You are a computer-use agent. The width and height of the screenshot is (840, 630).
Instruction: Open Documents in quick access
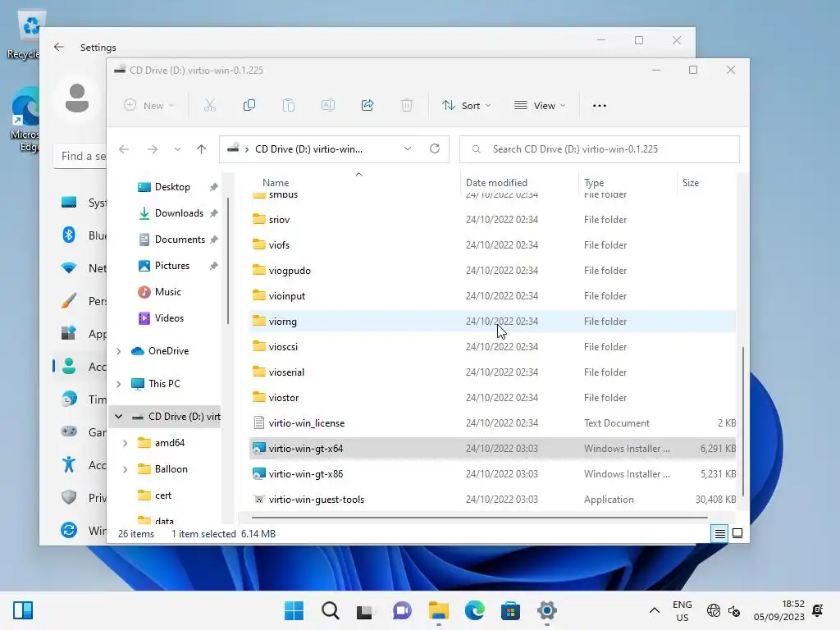[x=180, y=240]
